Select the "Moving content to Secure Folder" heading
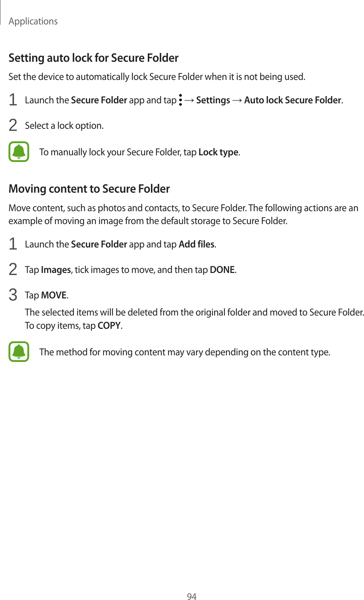Screen dimensions: 364x600 tap(89, 189)
